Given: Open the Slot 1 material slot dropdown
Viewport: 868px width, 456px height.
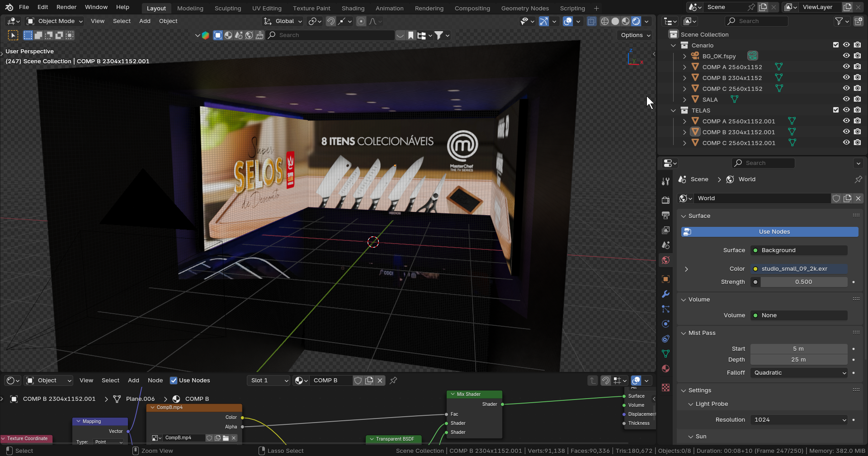Looking at the screenshot, I should click(x=270, y=381).
